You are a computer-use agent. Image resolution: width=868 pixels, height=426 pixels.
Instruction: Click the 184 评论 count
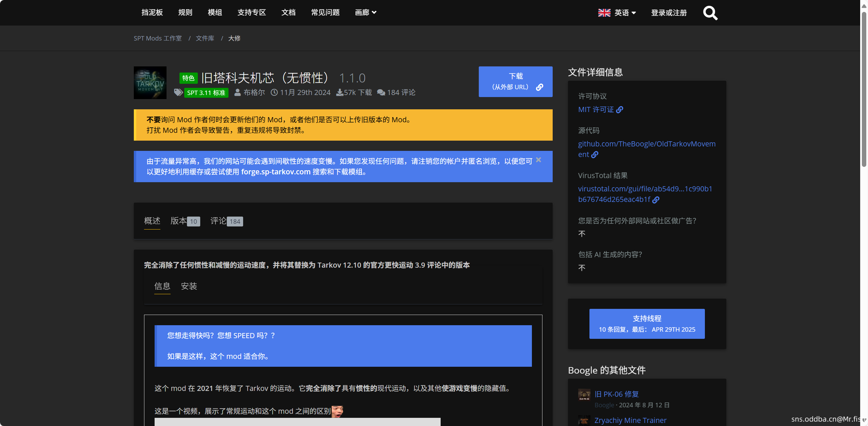tap(401, 92)
